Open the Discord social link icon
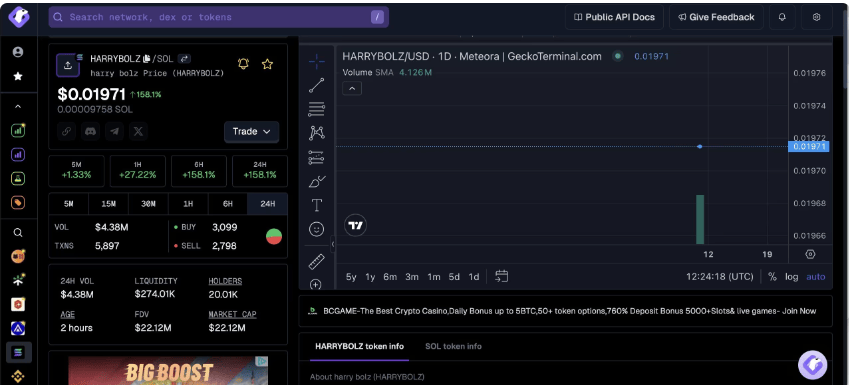The width and height of the screenshot is (849, 385). point(90,131)
